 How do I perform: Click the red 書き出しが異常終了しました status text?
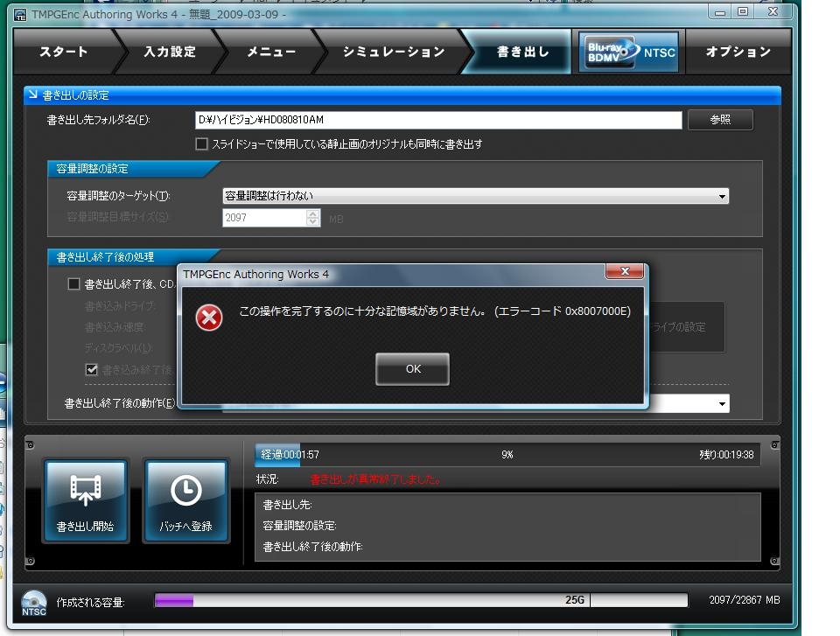point(375,479)
